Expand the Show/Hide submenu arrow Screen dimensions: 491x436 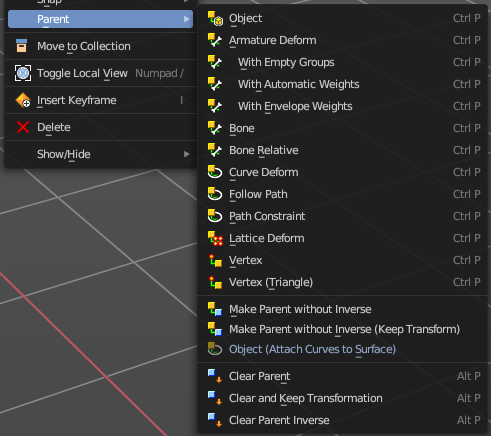[x=187, y=154]
